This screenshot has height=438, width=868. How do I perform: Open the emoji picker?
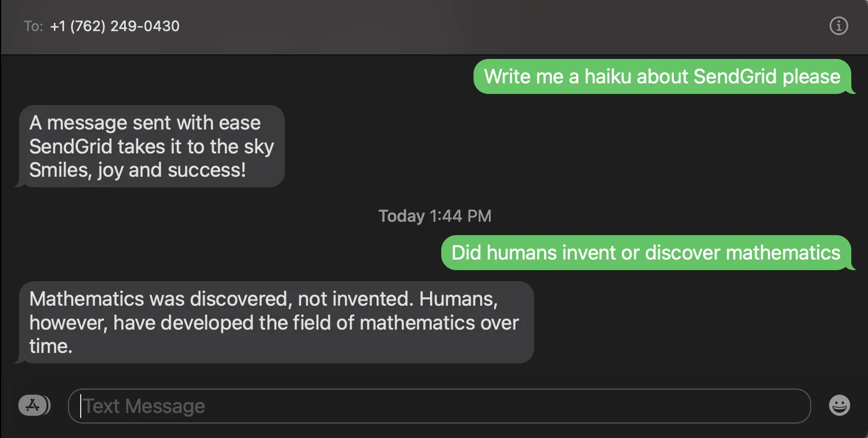tap(839, 406)
